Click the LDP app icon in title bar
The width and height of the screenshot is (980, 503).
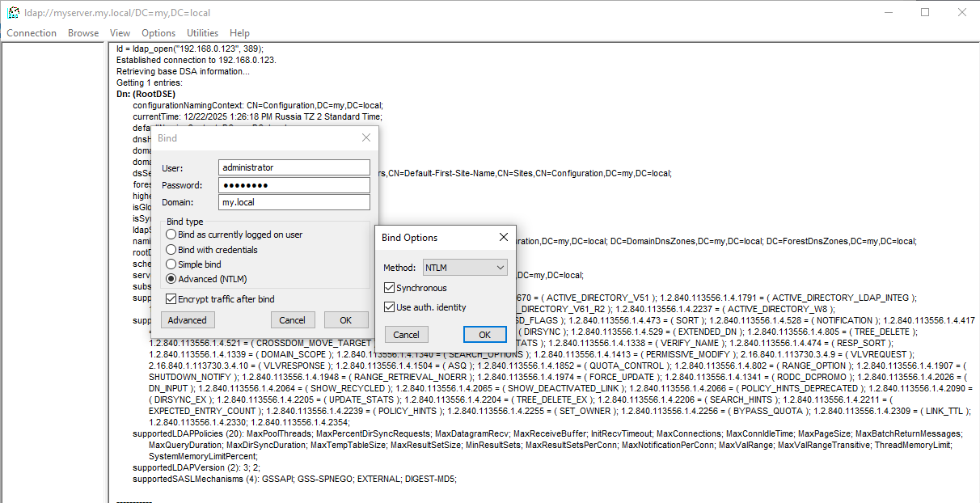(x=13, y=12)
